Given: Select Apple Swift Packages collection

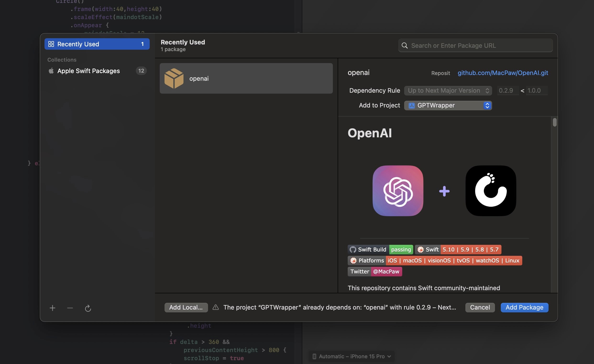Looking at the screenshot, I should point(88,71).
